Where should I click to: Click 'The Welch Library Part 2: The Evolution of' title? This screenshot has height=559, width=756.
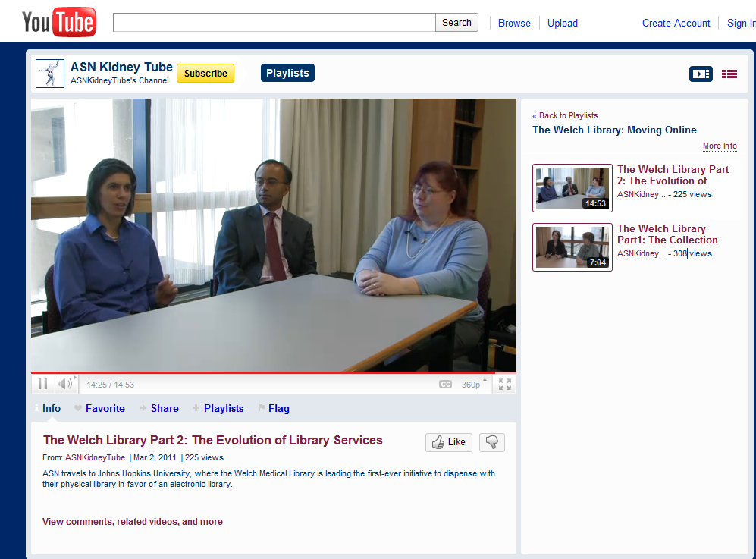point(673,175)
